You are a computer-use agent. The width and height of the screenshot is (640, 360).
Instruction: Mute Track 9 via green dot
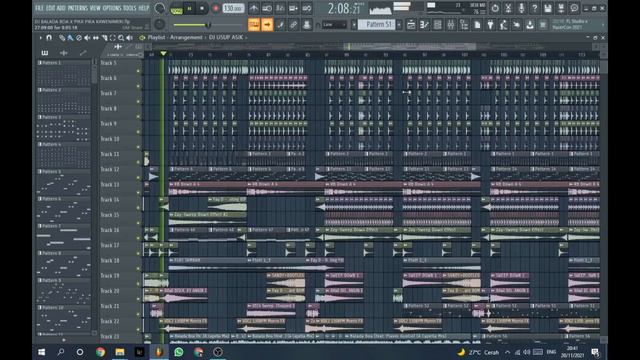[138, 131]
